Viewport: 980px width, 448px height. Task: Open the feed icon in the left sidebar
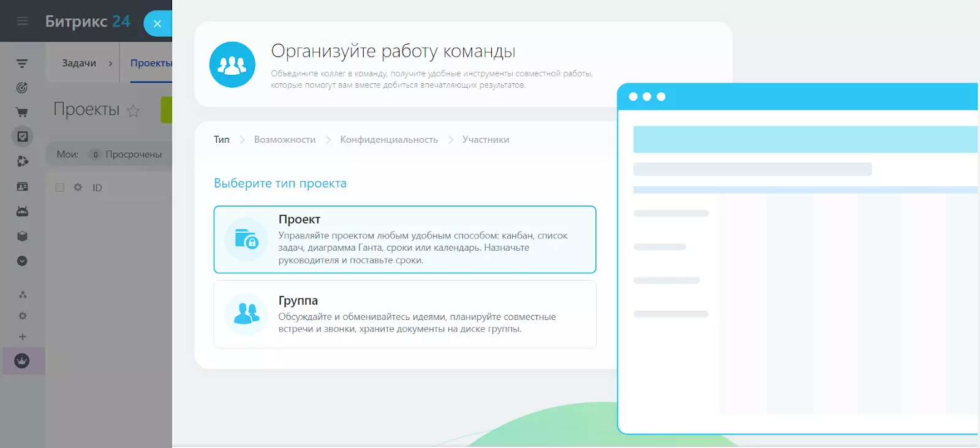22,64
